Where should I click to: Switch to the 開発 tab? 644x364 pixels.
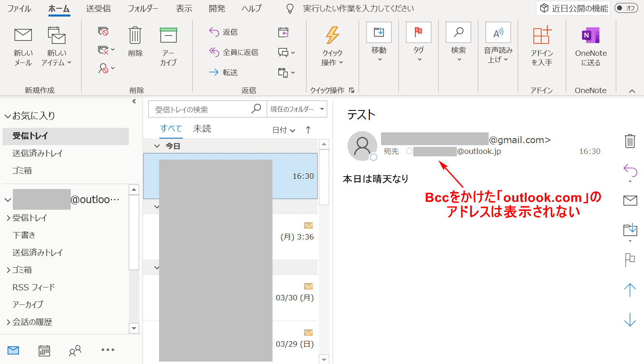click(x=217, y=9)
